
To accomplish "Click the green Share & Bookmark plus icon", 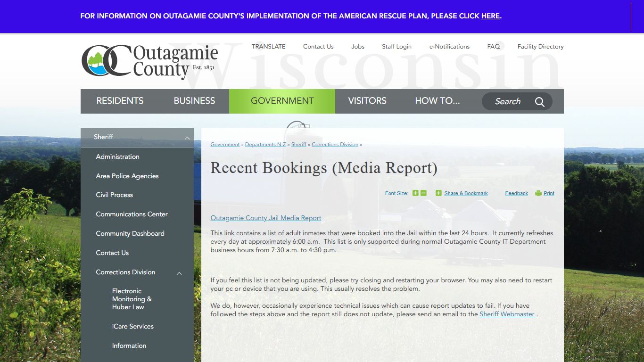I will click(x=438, y=193).
